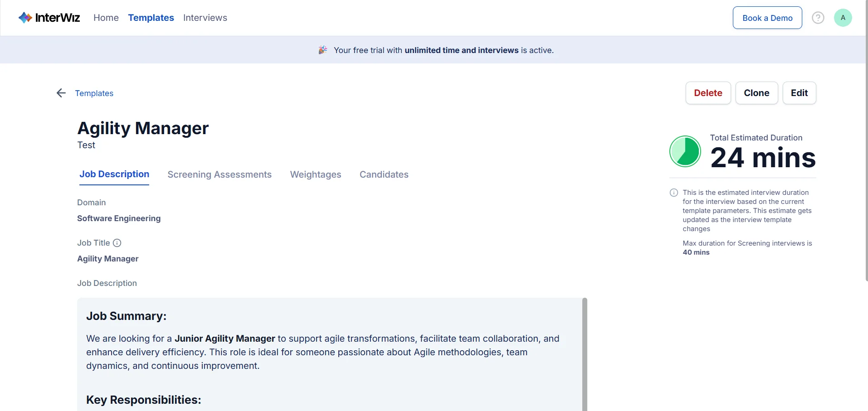The width and height of the screenshot is (868, 411).
Task: Edit the template
Action: pyautogui.click(x=799, y=93)
